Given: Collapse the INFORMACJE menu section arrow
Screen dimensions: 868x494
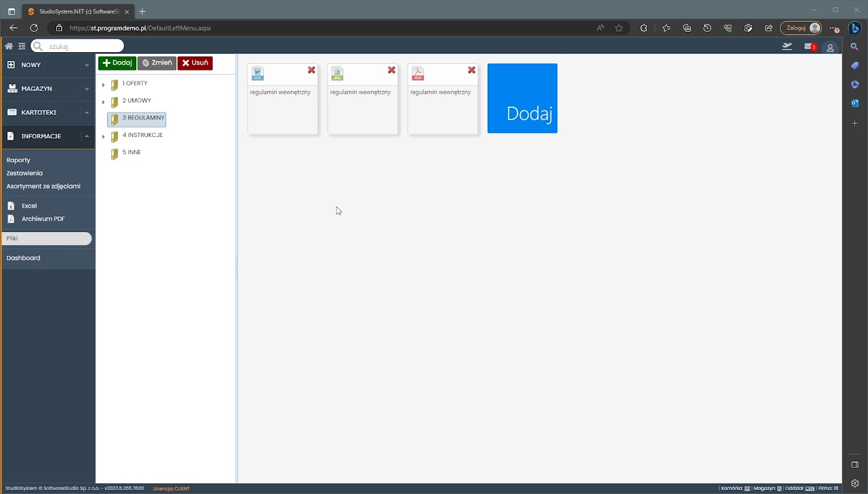Looking at the screenshot, I should tap(87, 136).
